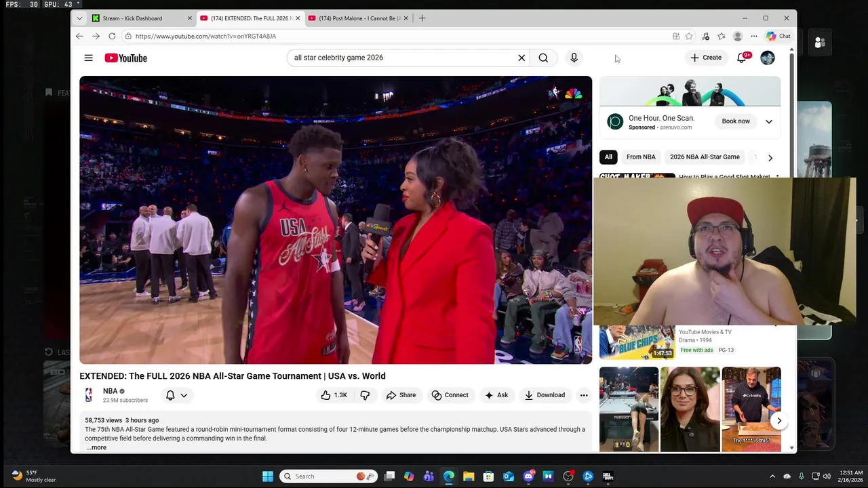Open the Blue Chips movie thumbnail
Viewport: 868px width, 488px height.
(x=637, y=342)
